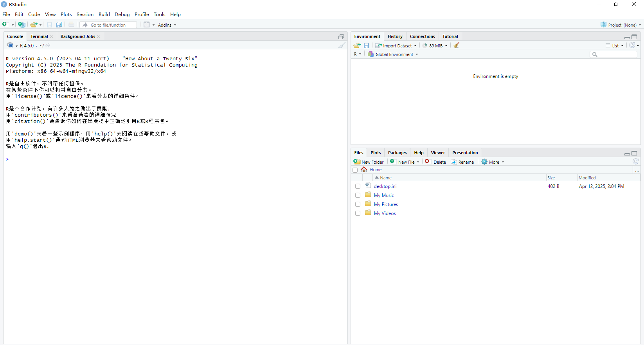Open the My Pictures folder link
This screenshot has width=644, height=345.
386,204
